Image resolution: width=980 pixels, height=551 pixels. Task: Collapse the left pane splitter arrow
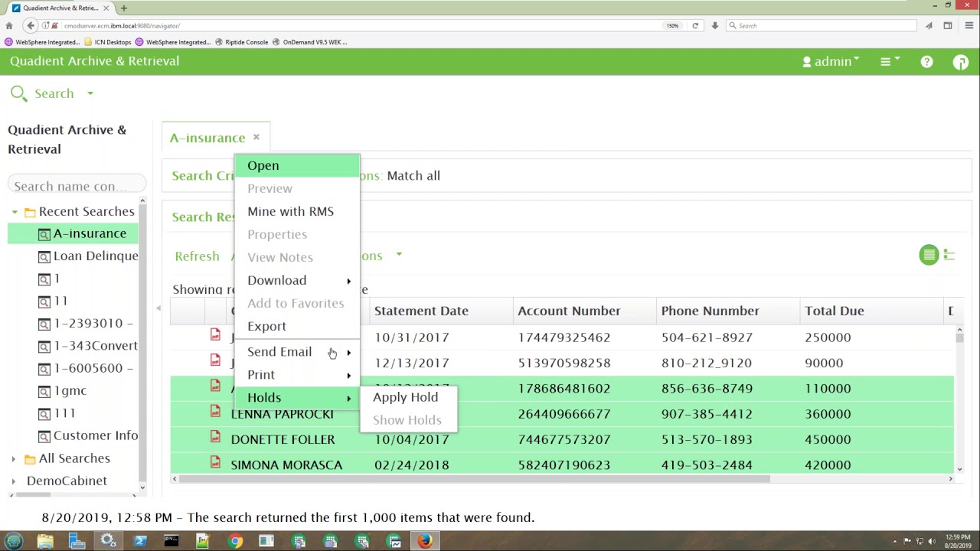pyautogui.click(x=158, y=308)
